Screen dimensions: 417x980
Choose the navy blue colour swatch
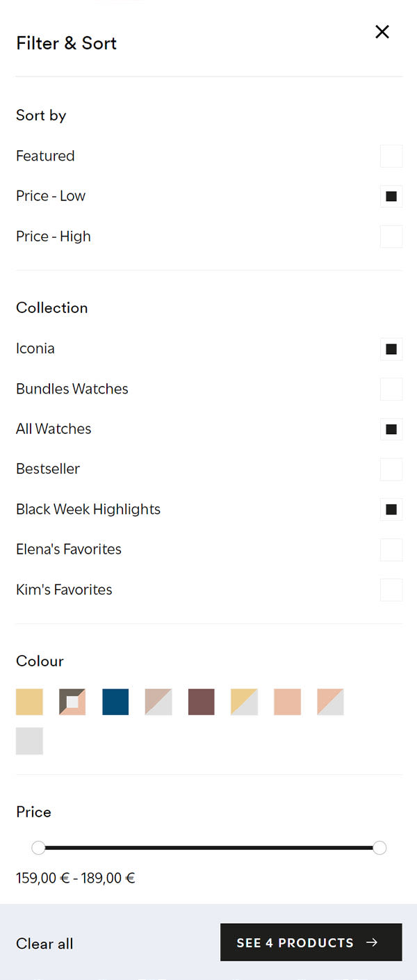click(x=115, y=702)
